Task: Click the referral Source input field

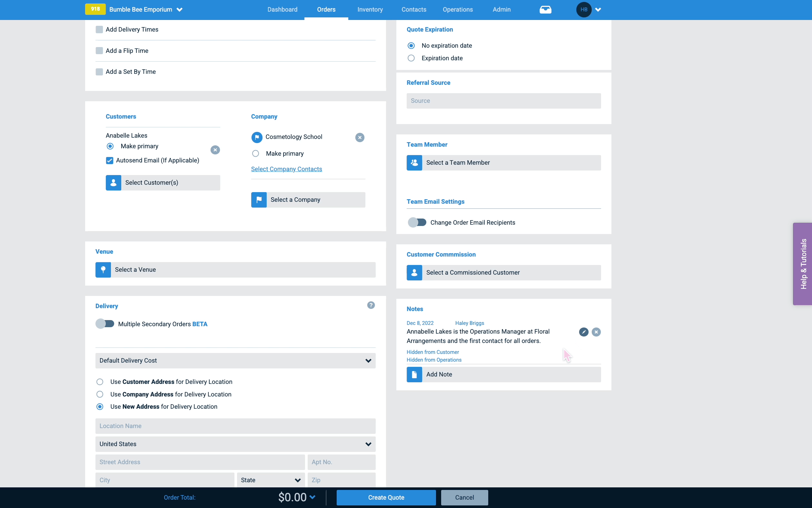Action: point(503,101)
